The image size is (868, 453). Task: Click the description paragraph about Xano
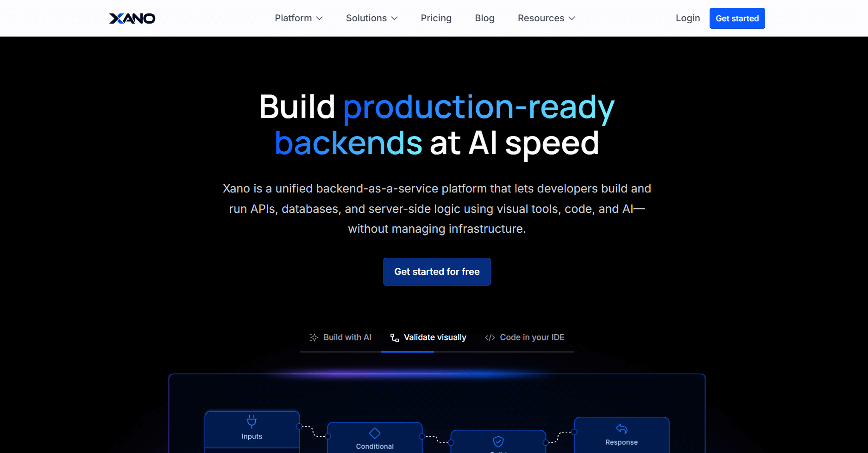pos(437,209)
